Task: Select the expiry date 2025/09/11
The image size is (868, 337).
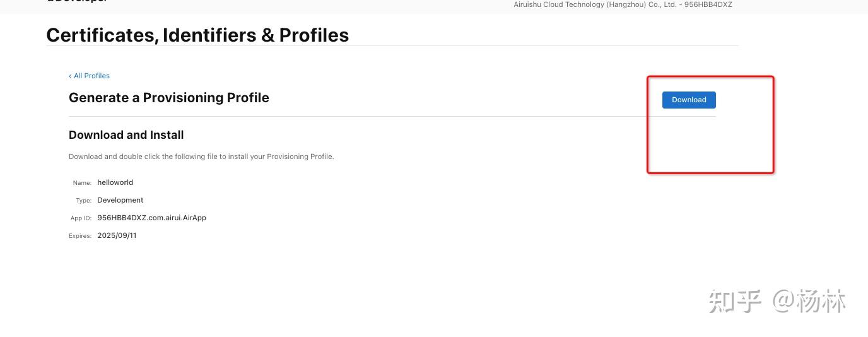Action: click(x=117, y=235)
